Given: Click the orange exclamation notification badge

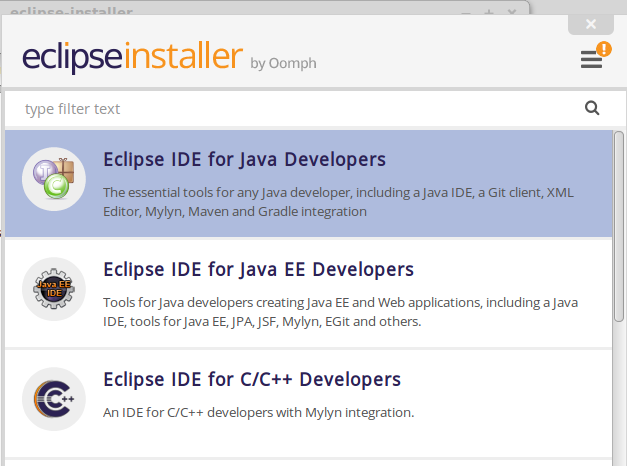Looking at the screenshot, I should [604, 49].
